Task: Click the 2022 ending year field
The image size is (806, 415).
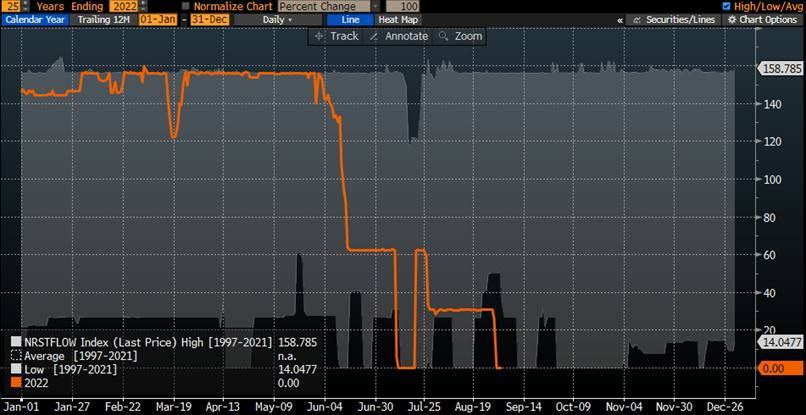Action: pos(123,6)
